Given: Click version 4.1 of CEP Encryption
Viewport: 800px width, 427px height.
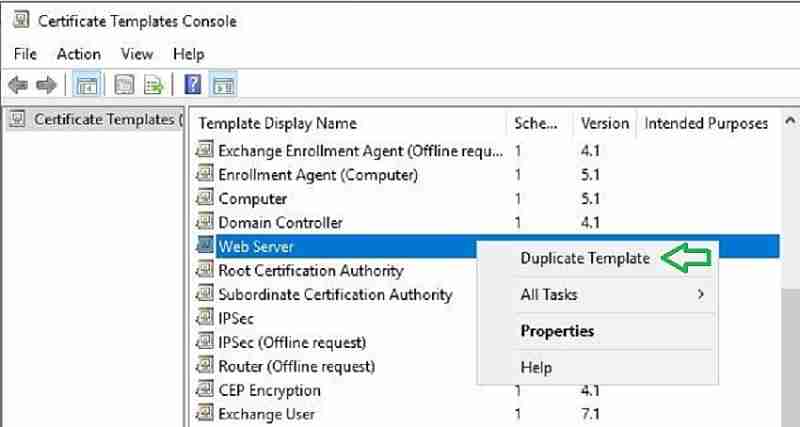Looking at the screenshot, I should tap(590, 391).
